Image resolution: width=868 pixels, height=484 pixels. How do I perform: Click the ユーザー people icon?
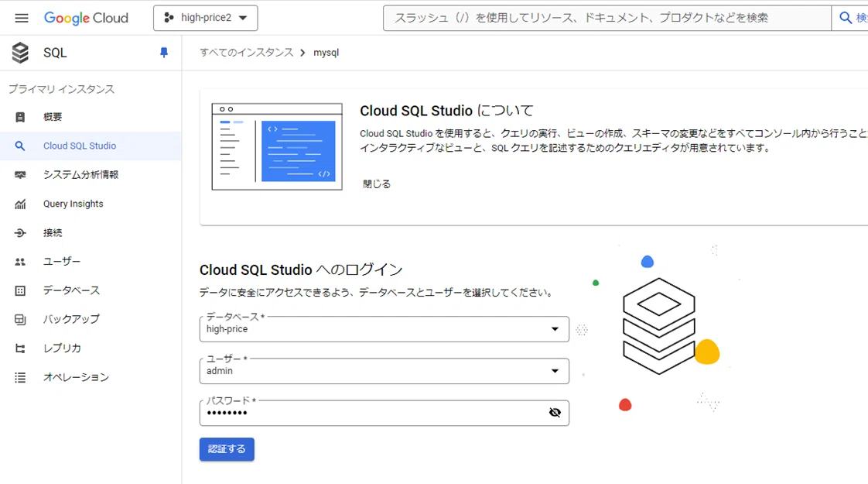click(20, 262)
